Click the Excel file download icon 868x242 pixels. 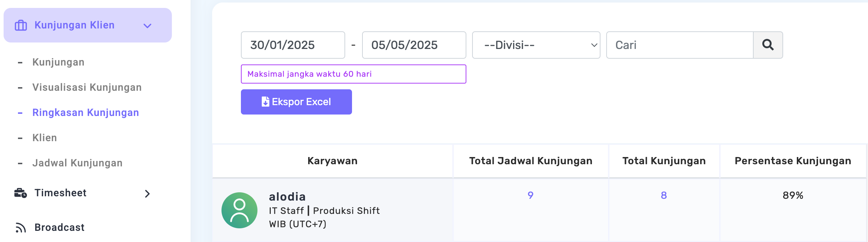click(265, 102)
